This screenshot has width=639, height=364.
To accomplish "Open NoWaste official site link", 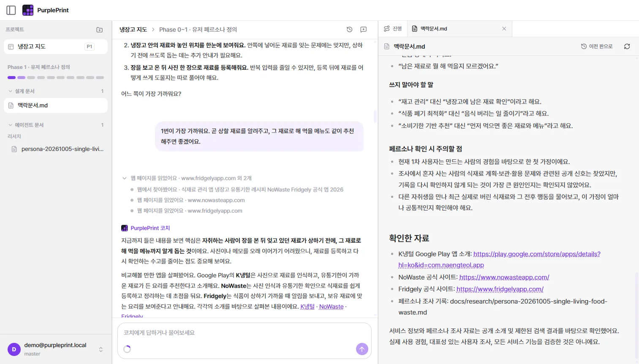I will 504,277.
